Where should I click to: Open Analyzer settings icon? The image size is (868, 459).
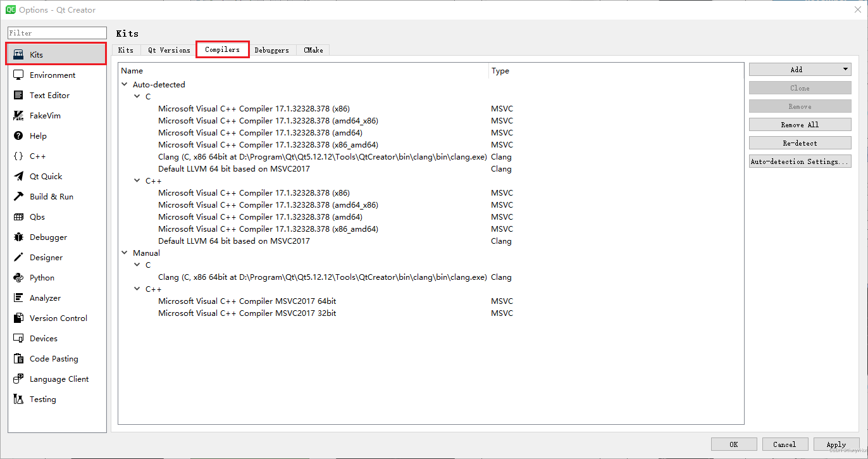tap(18, 298)
